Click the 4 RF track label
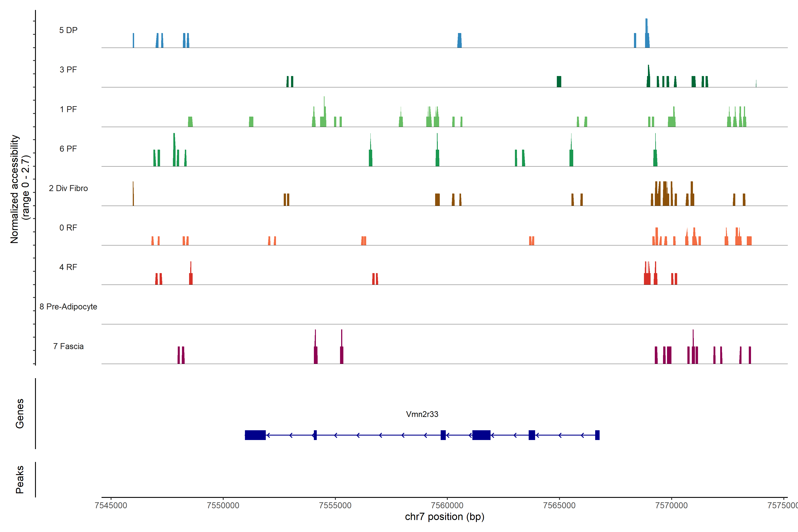 point(68,267)
